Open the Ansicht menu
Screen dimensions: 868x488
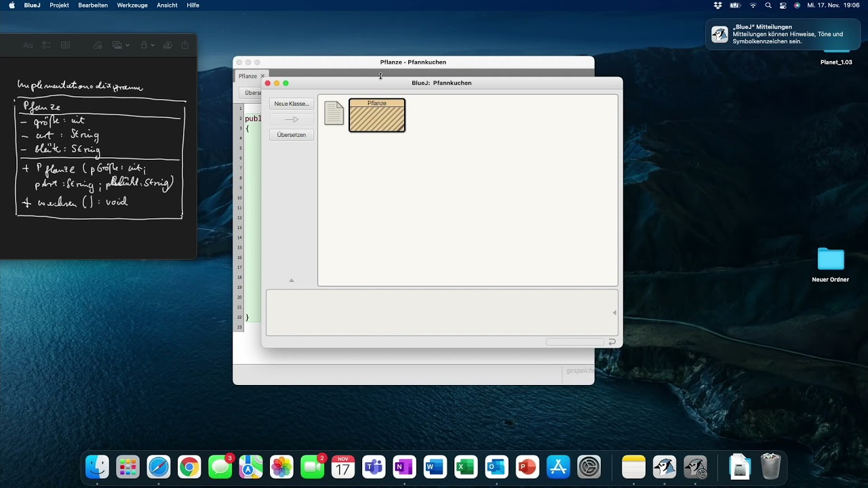(x=167, y=5)
